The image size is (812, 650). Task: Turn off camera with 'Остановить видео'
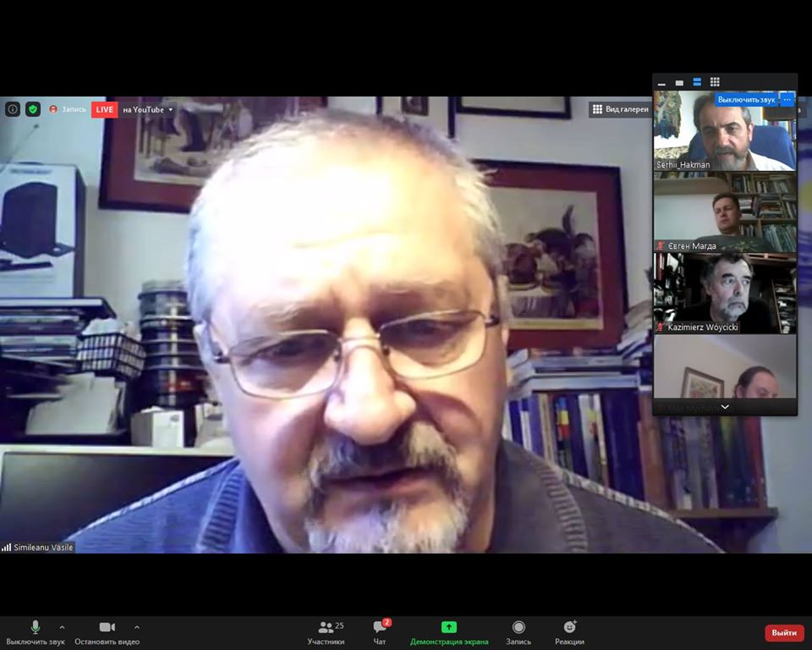pos(107,633)
